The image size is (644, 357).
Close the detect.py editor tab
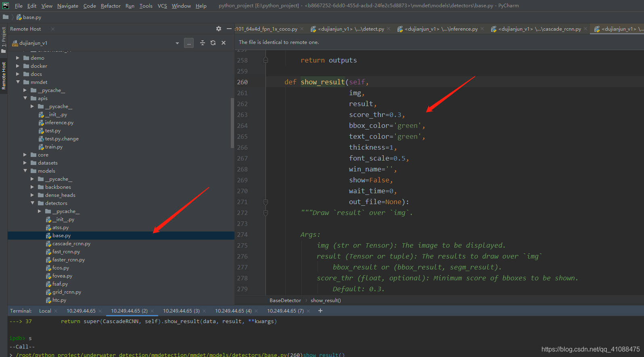[x=389, y=29]
